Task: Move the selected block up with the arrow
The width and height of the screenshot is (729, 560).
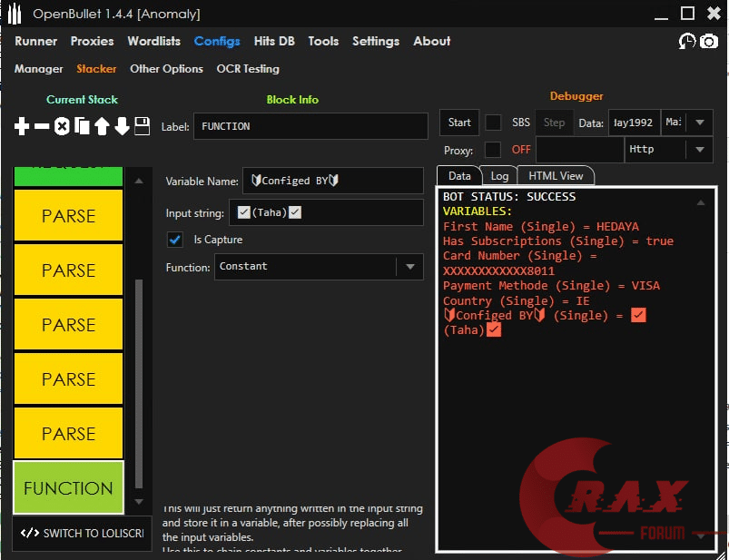Action: (x=102, y=127)
